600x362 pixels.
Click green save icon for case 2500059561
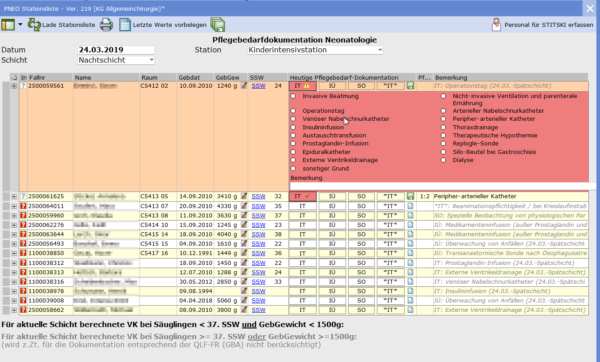[x=410, y=86]
